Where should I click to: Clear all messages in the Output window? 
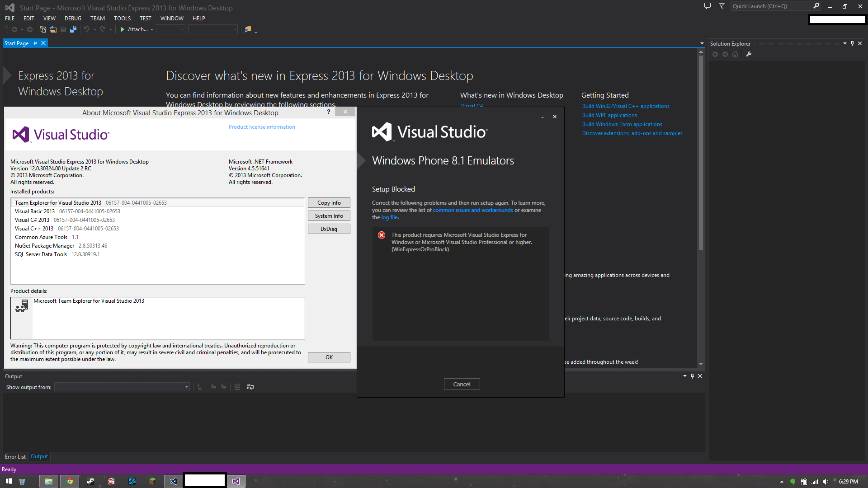coord(237,387)
